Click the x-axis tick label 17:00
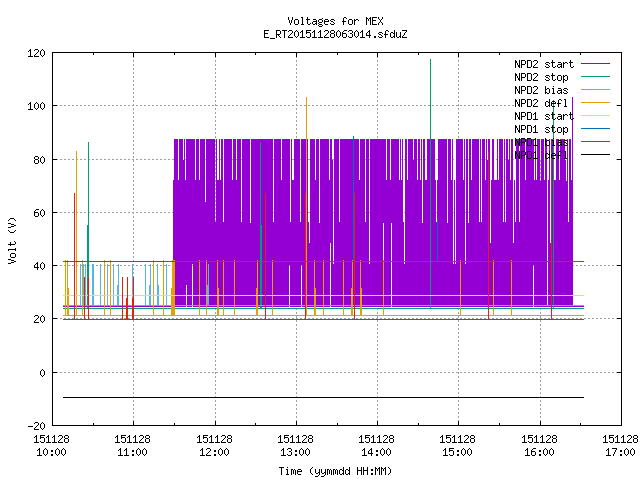640x480 pixels. click(620, 452)
